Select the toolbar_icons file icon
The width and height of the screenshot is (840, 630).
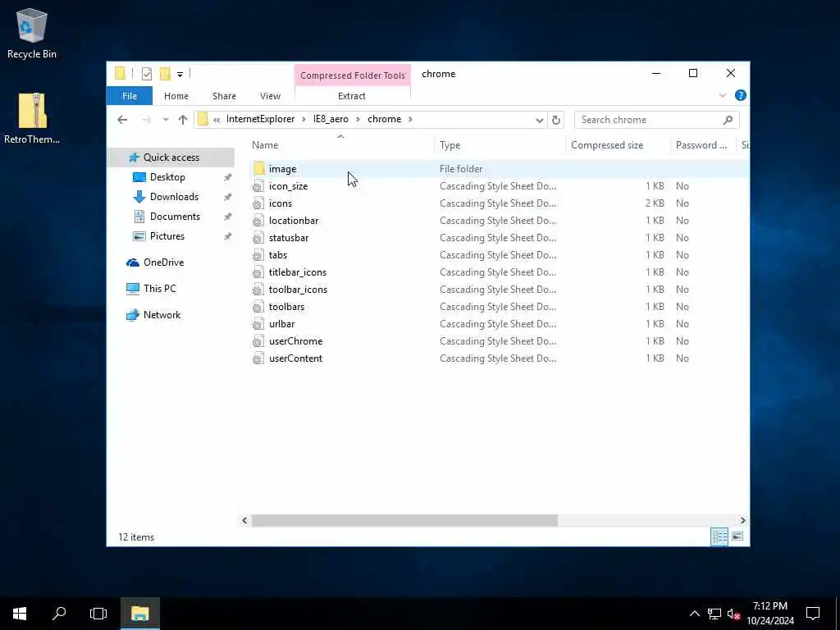[x=258, y=290]
